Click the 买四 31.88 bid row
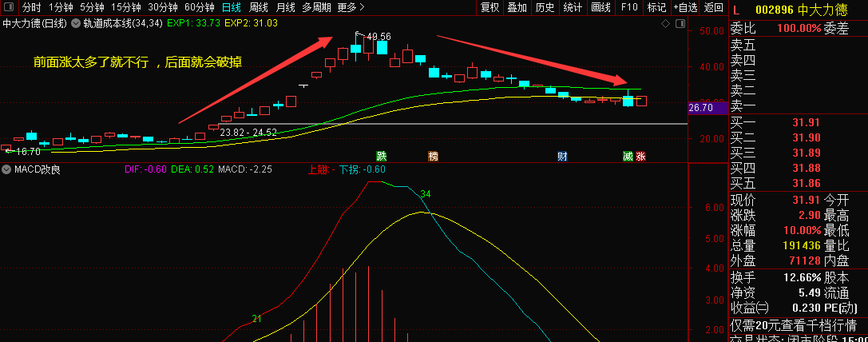This screenshot has width=868, height=342. (x=798, y=167)
